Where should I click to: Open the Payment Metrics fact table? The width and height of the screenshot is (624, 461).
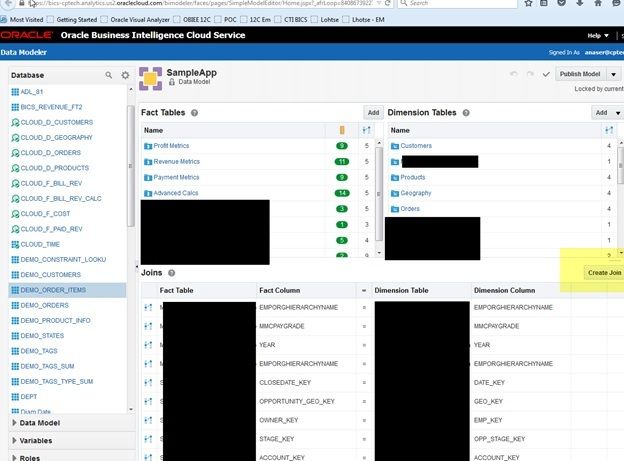[x=176, y=177]
